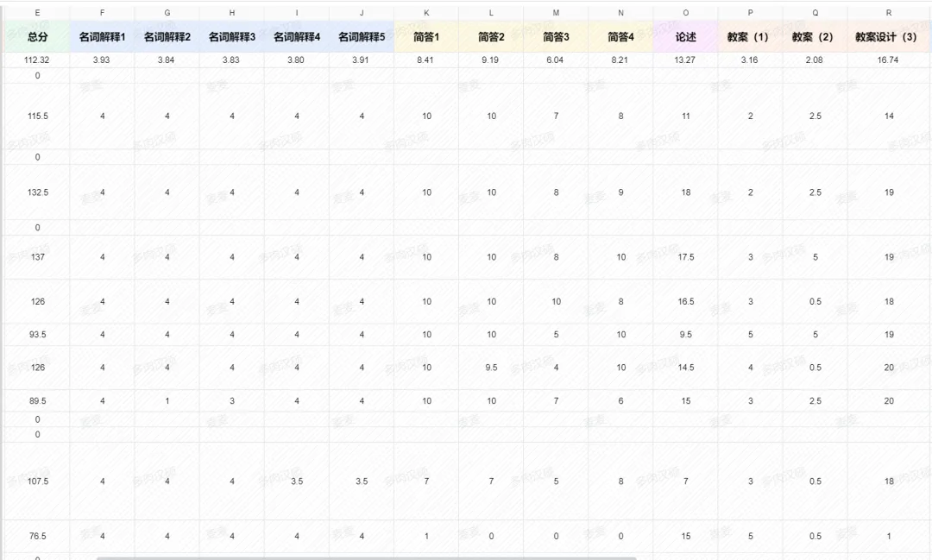Viewport: 932px width, 560px height.
Task: Click the total score cell 107.5
Action: pos(37,481)
